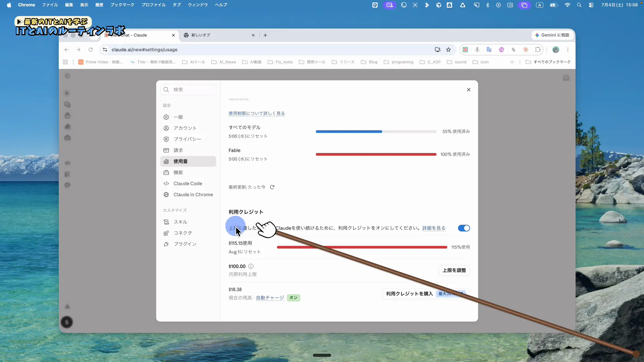The width and height of the screenshot is (644, 362).
Task: Reload the page with the refresh icon
Action: pos(91,50)
